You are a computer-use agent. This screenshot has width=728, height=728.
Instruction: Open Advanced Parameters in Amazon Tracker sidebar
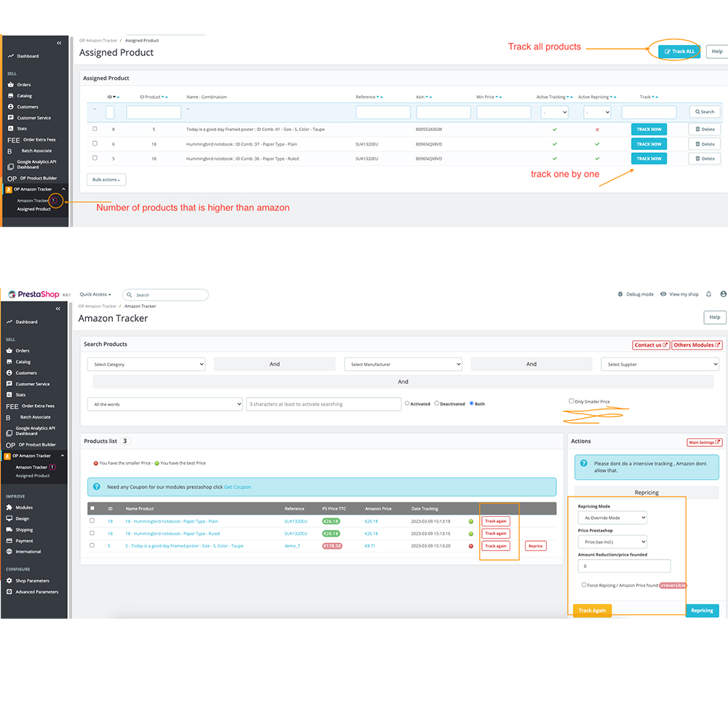pyautogui.click(x=36, y=592)
